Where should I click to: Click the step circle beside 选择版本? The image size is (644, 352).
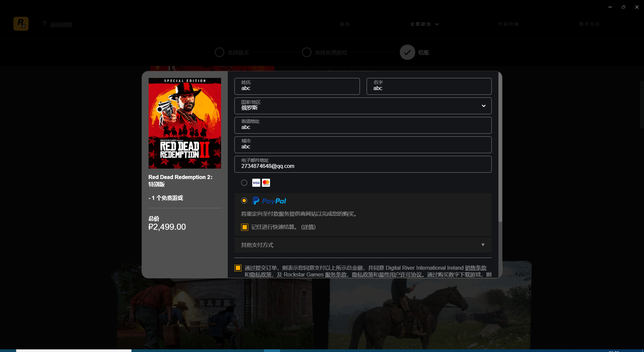click(x=219, y=52)
